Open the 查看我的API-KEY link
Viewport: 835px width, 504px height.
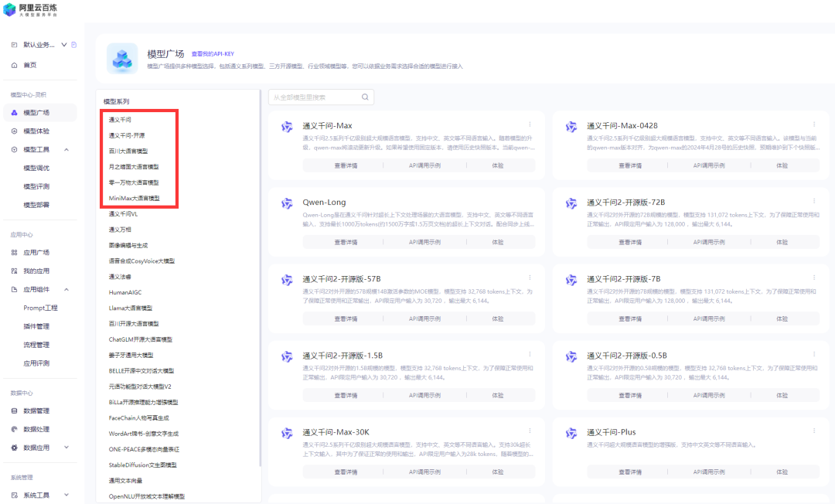point(213,54)
